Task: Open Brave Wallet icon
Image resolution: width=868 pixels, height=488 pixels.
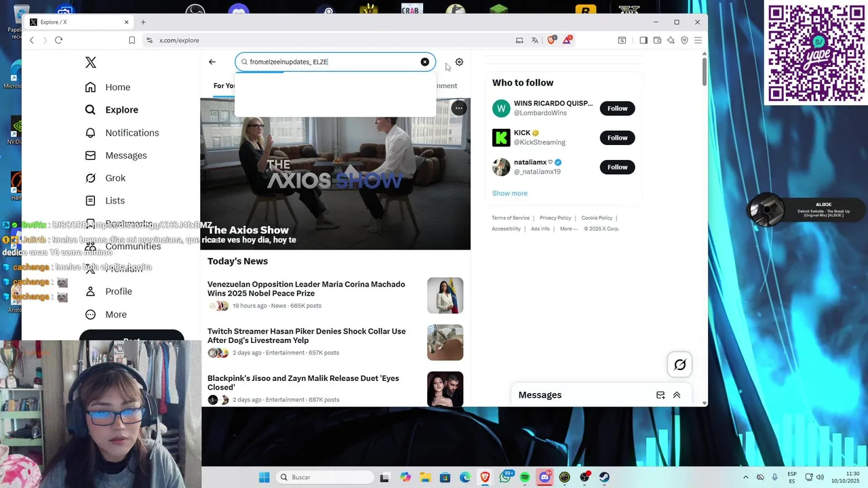Action: click(657, 40)
